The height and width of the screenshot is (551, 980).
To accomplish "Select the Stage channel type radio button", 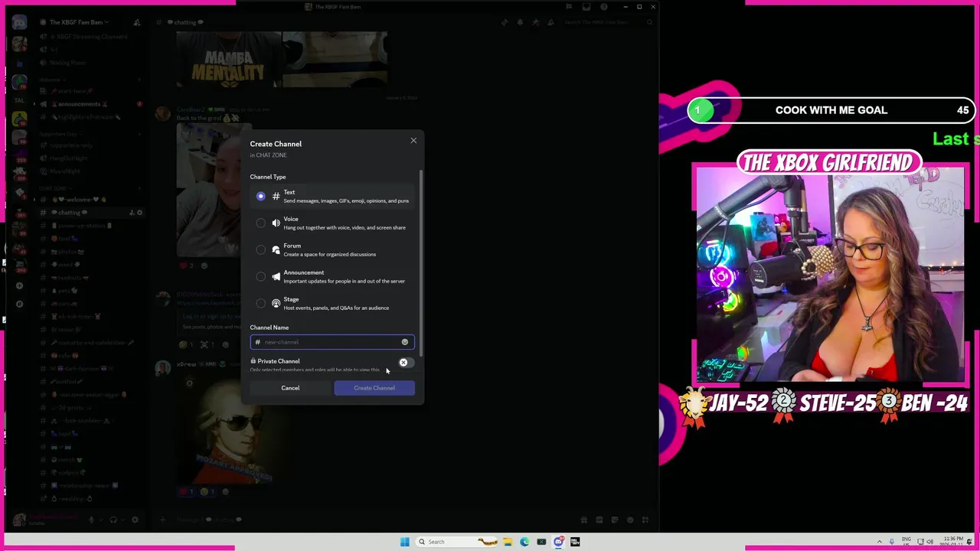I will tap(261, 304).
